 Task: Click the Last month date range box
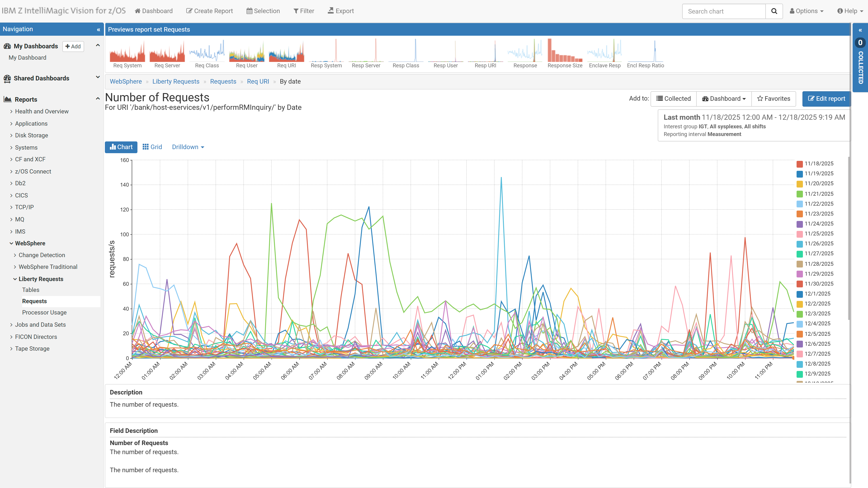[x=754, y=126]
